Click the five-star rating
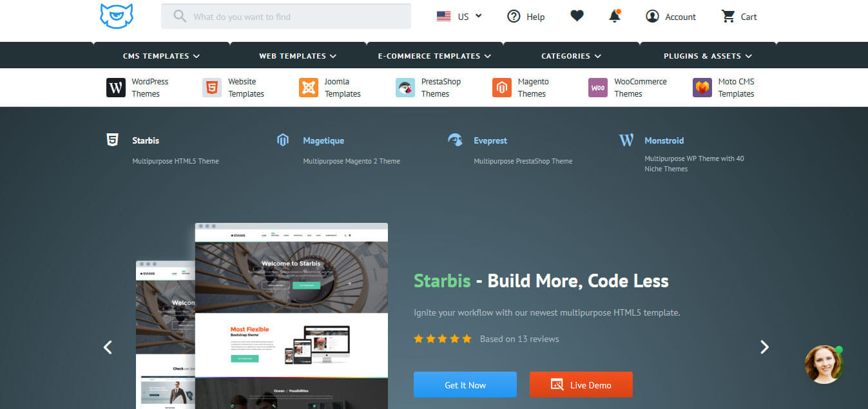 click(443, 339)
